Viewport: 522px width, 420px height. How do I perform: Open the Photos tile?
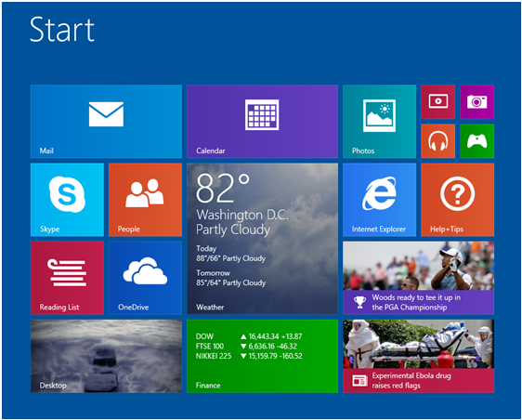[380, 121]
